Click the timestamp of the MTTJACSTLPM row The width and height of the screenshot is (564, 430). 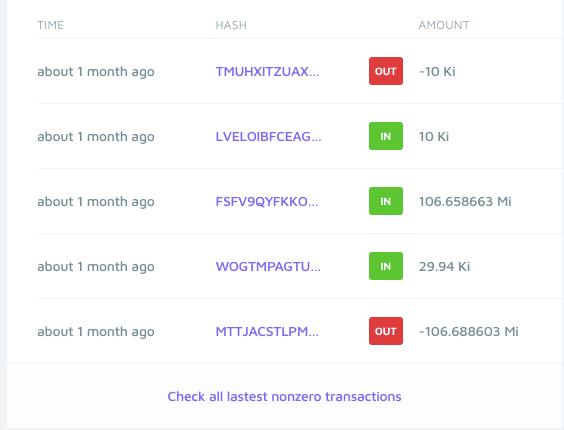tap(96, 332)
